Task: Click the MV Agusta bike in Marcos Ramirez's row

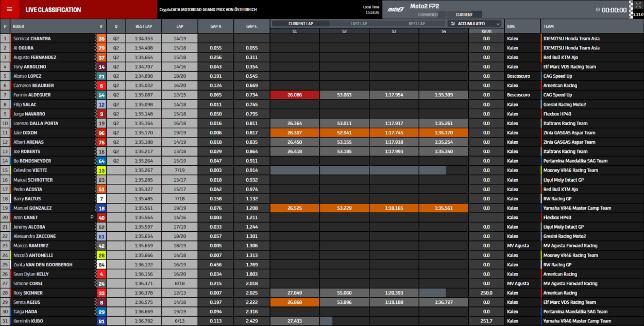Action: click(x=518, y=246)
